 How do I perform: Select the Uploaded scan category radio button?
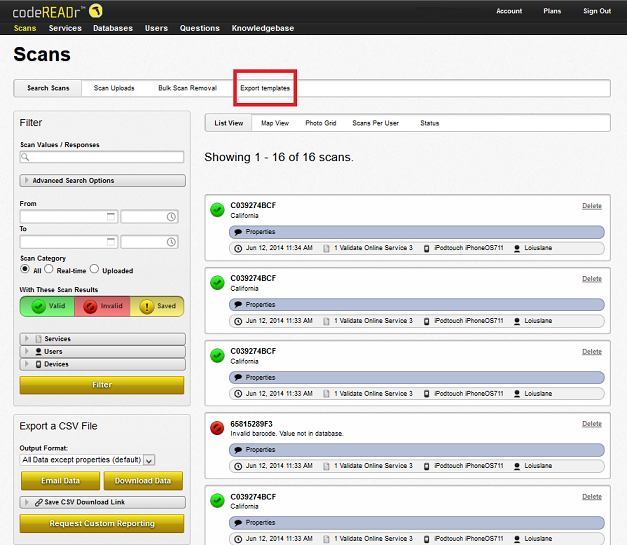pos(94,269)
